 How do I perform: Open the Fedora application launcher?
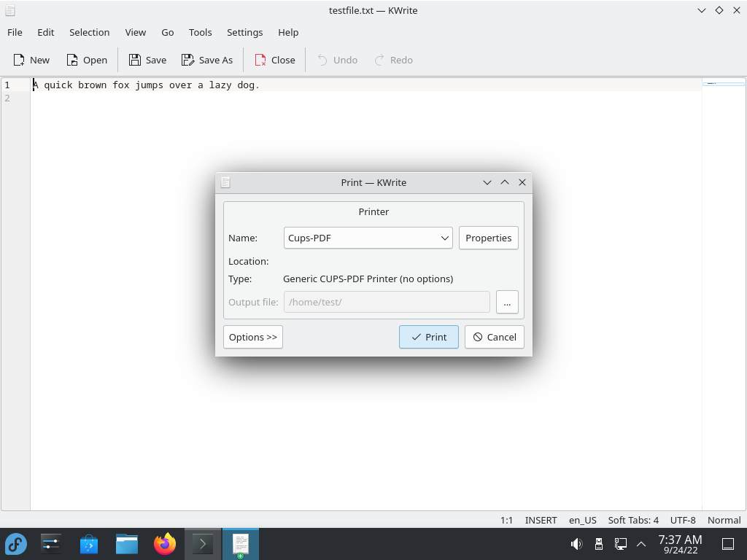pos(16,544)
